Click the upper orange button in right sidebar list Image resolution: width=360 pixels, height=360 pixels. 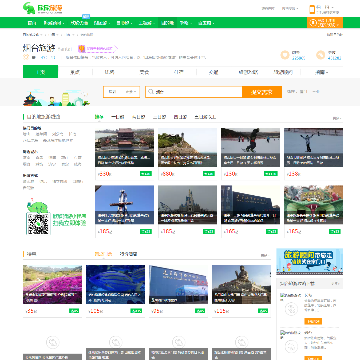(x=313, y=321)
